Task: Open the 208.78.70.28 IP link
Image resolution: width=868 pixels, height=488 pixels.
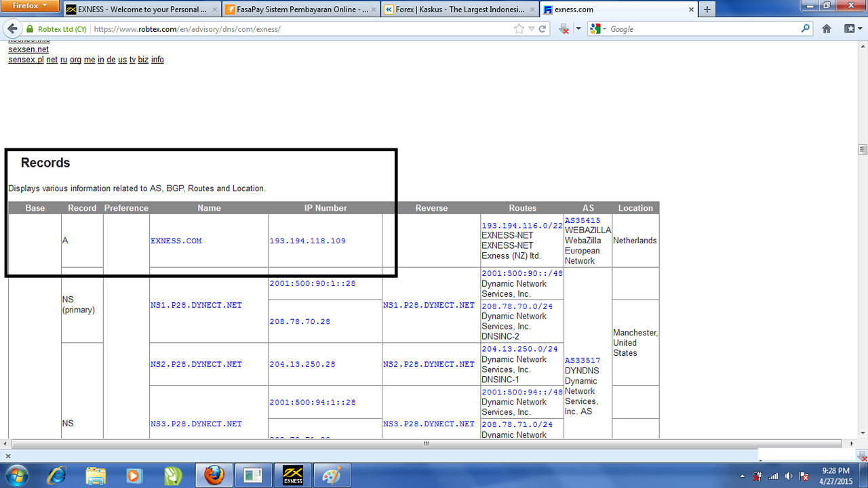Action: click(x=300, y=321)
